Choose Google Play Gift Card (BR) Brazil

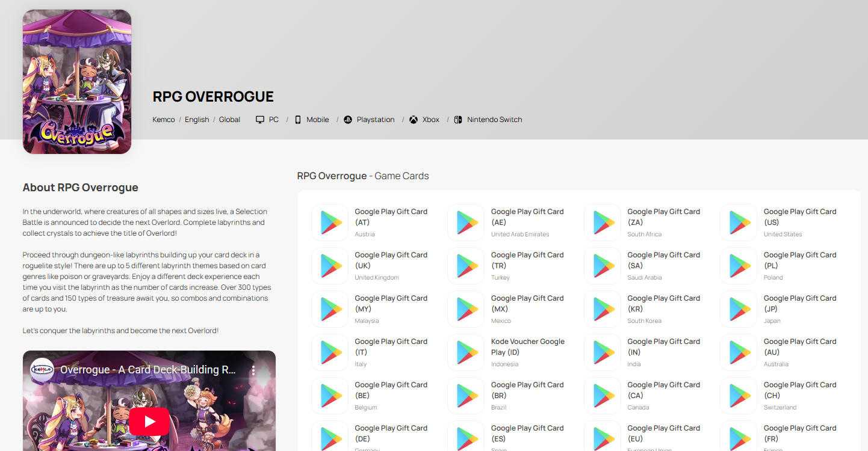click(527, 390)
